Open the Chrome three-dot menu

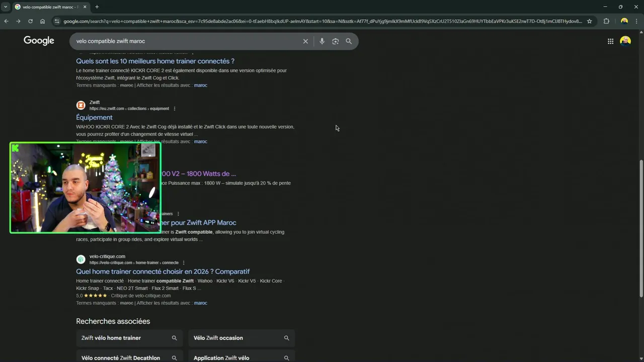pos(636,21)
